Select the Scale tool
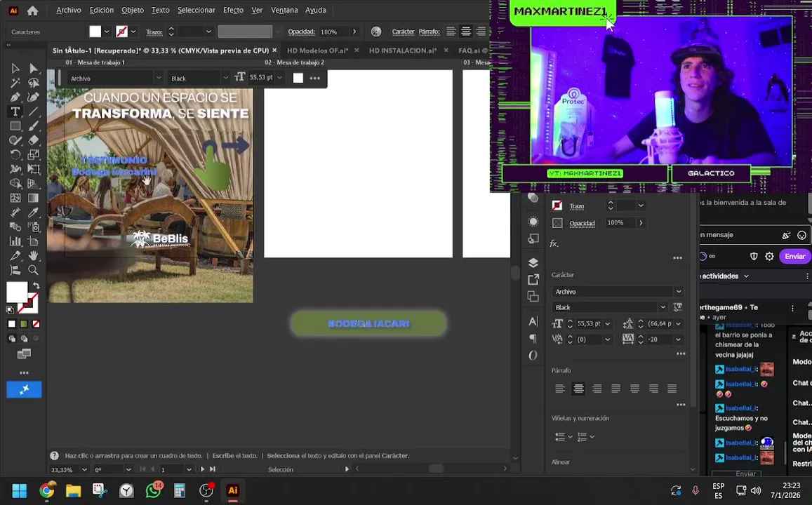This screenshot has width=812, height=505. [33, 154]
